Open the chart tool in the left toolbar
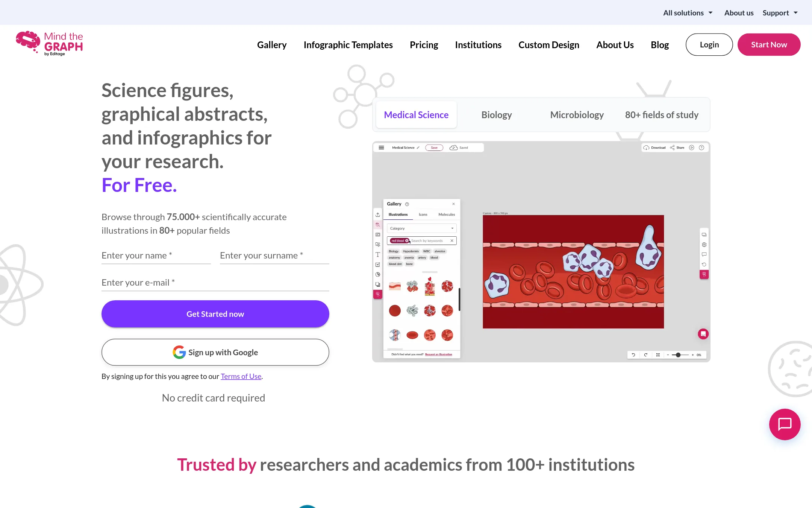Screen dimensions: 812x508 coord(378,274)
